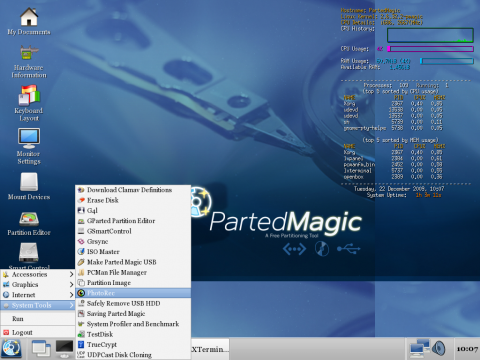Switch to the XTerminal taskbar window

pyautogui.click(x=210, y=349)
